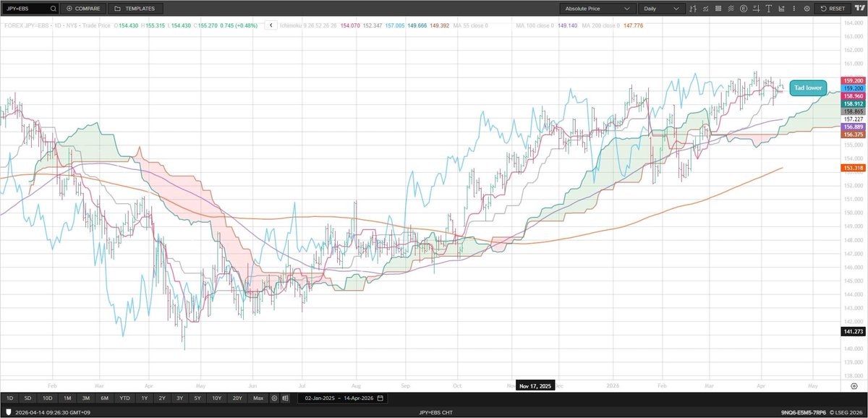Screen dimensions: 868x418
Task: Click the 156.375 price axis label
Action: 853,135
